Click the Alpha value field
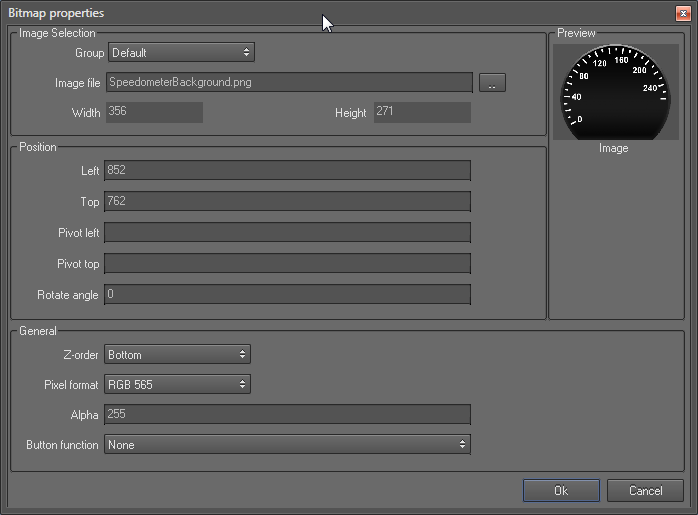The height and width of the screenshot is (515, 698). [287, 415]
